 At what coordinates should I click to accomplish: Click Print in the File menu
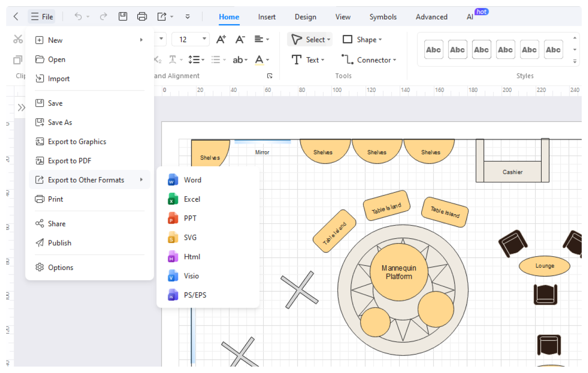coord(90,199)
